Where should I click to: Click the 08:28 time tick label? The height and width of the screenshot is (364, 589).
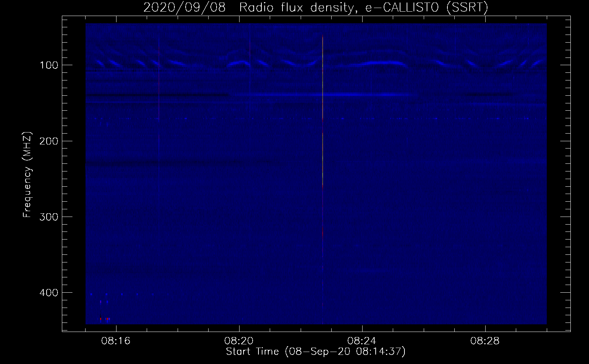click(x=485, y=341)
